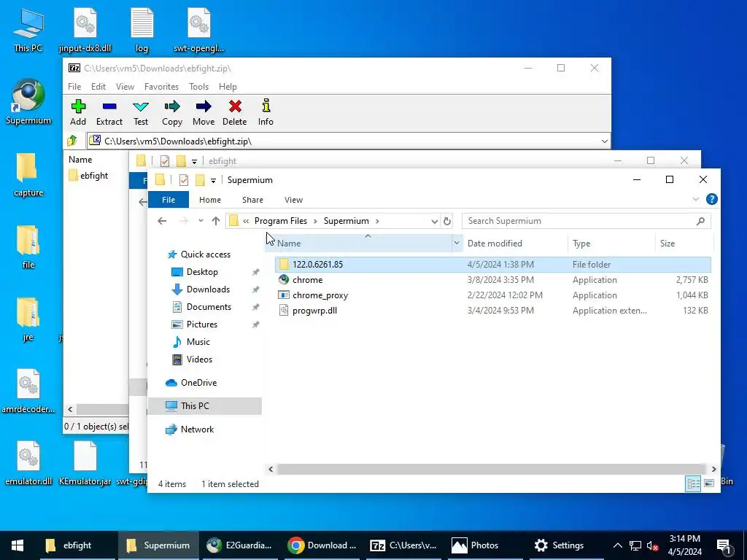This screenshot has height=560, width=747.
Task: Select the desktop folder named file
Action: 28,247
